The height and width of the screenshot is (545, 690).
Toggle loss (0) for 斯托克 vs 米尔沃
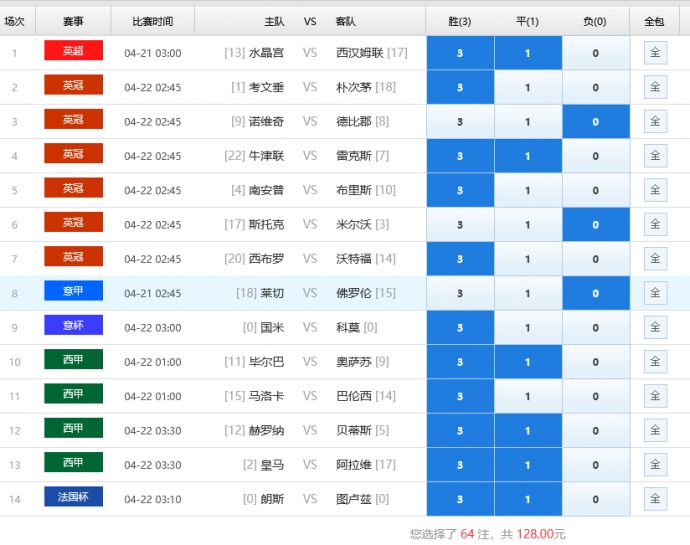(596, 225)
